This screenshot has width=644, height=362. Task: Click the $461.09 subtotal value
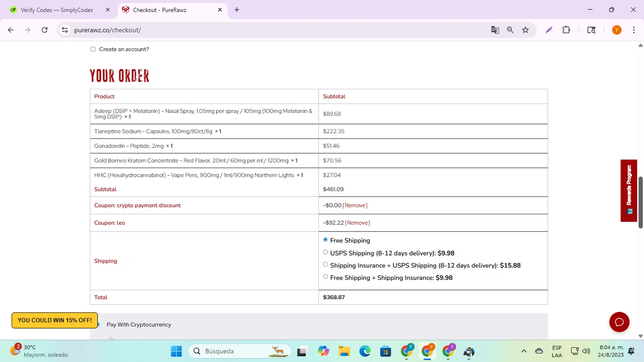[333, 189]
